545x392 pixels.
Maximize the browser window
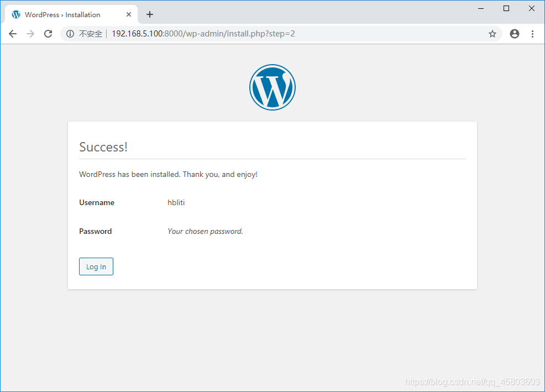[506, 8]
